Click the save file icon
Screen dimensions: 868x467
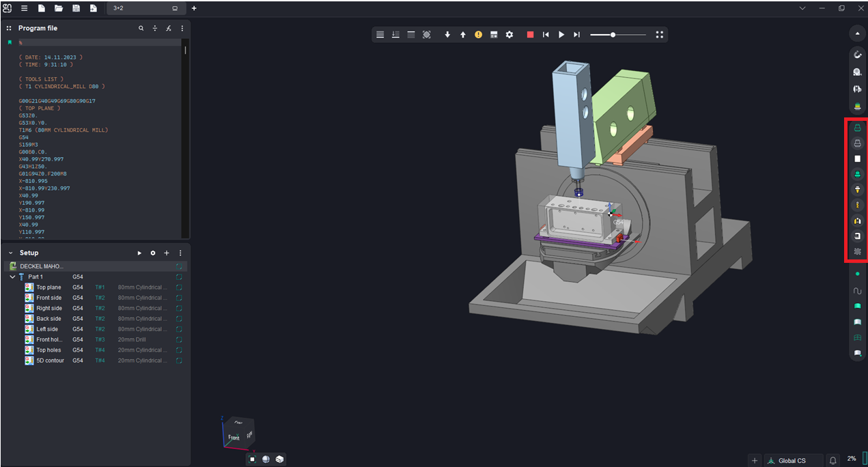(76, 8)
